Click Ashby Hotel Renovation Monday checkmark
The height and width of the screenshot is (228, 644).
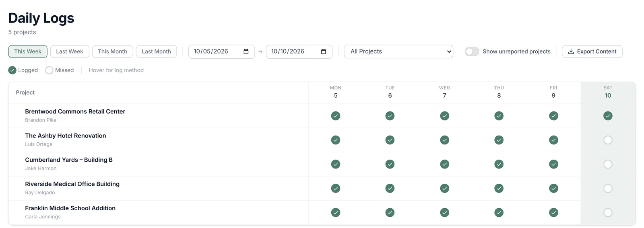pos(336,140)
